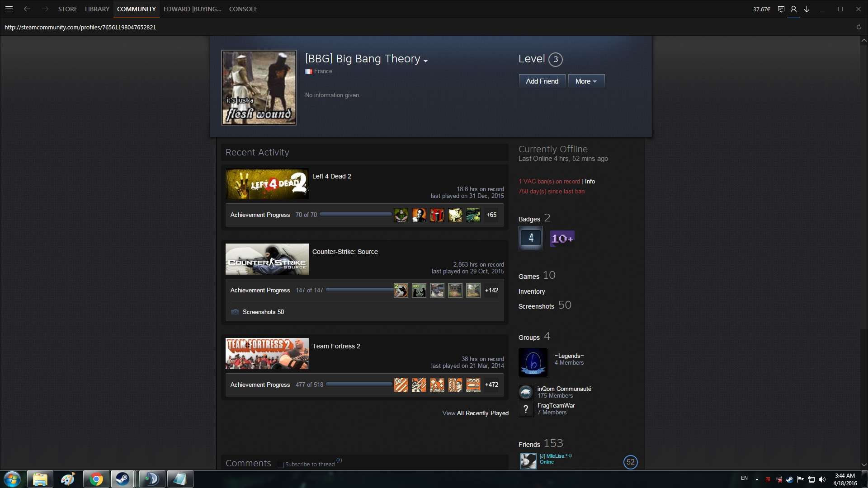Enable Subscribe to thread checkbox
Screen dimensions: 868x488
(x=281, y=465)
